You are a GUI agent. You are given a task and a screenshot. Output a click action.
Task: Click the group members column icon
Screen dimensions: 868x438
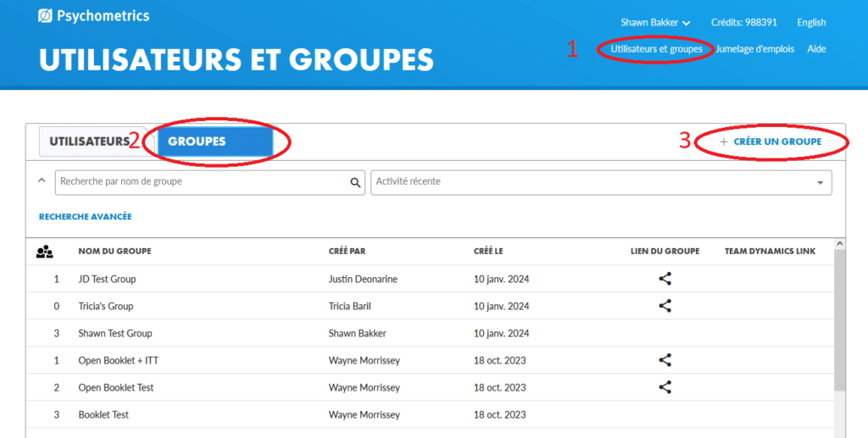point(45,252)
